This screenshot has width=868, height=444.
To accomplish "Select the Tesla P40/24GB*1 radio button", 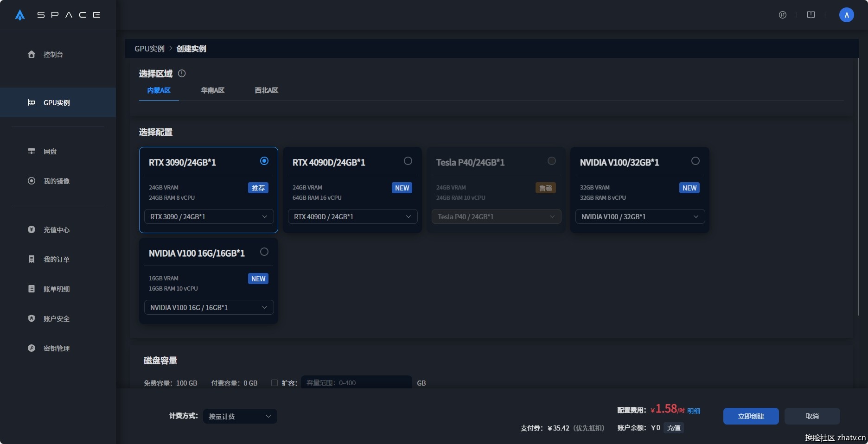I will [x=552, y=161].
